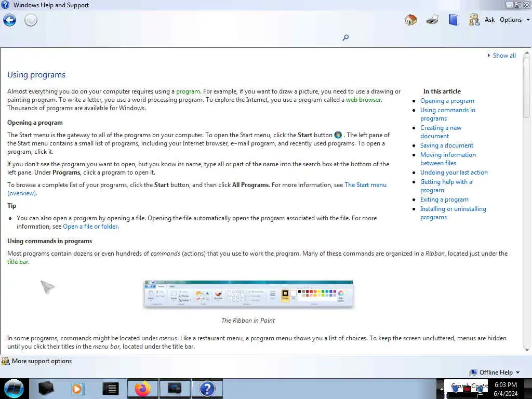Click the More support options icon
This screenshot has height=399, width=532.
coord(5,361)
